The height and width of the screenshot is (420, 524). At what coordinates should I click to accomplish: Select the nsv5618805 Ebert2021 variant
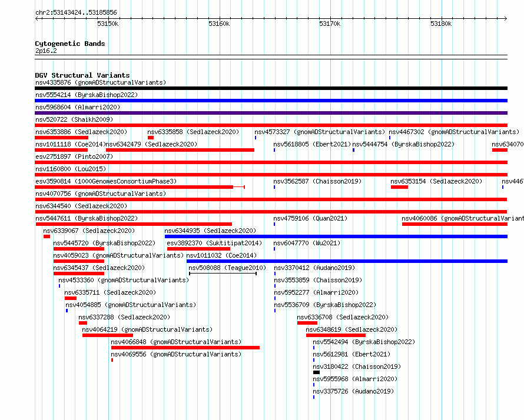[312, 144]
